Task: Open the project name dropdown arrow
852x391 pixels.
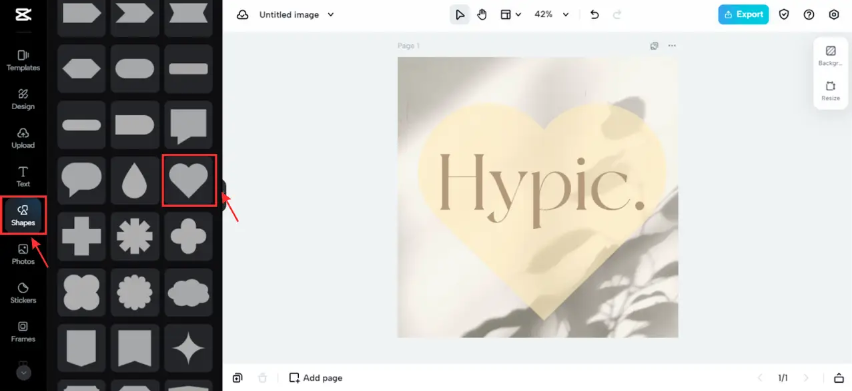Action: (x=330, y=15)
